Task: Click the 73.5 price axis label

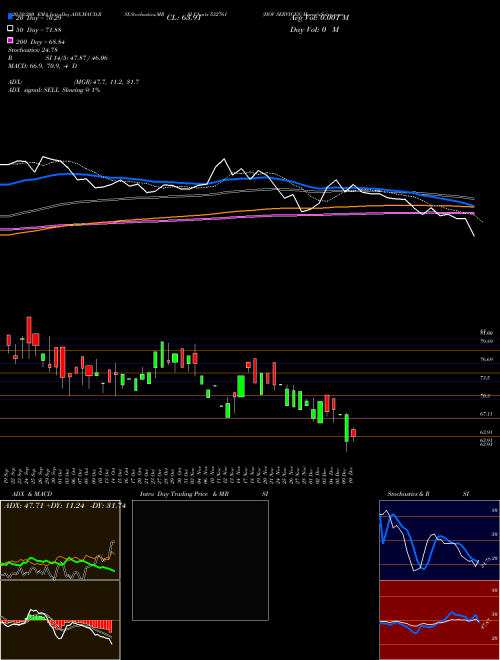Action: coord(485,378)
